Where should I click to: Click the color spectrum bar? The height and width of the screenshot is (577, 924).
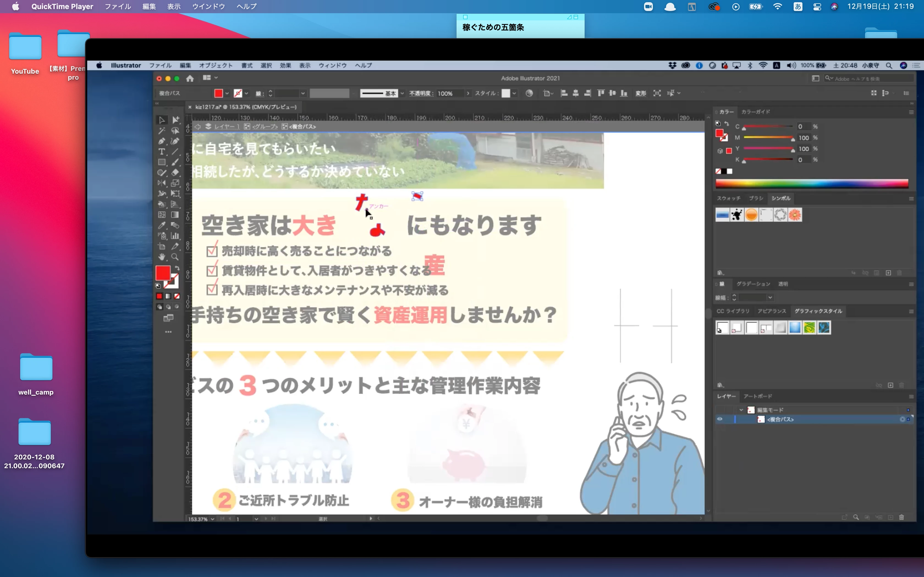pos(812,184)
